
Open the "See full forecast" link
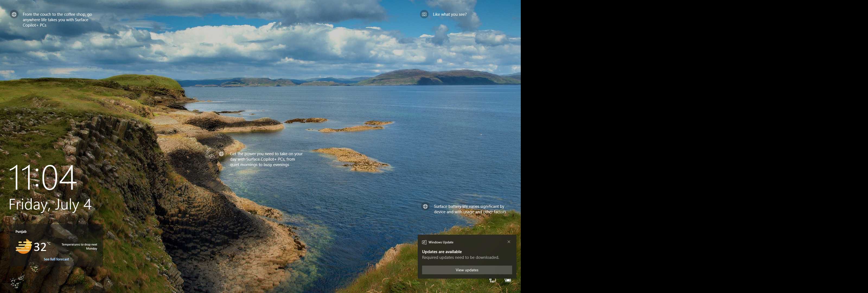pos(56,259)
